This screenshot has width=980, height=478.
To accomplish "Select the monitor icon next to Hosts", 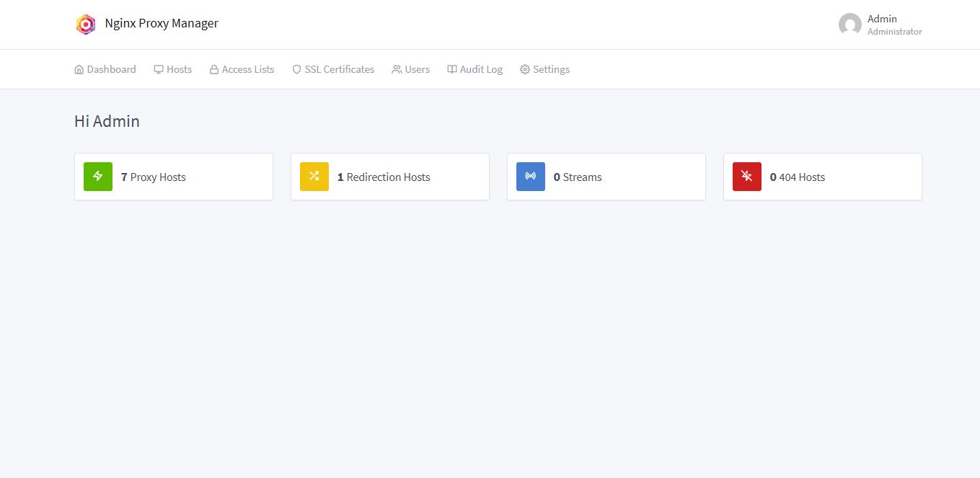I will click(157, 68).
